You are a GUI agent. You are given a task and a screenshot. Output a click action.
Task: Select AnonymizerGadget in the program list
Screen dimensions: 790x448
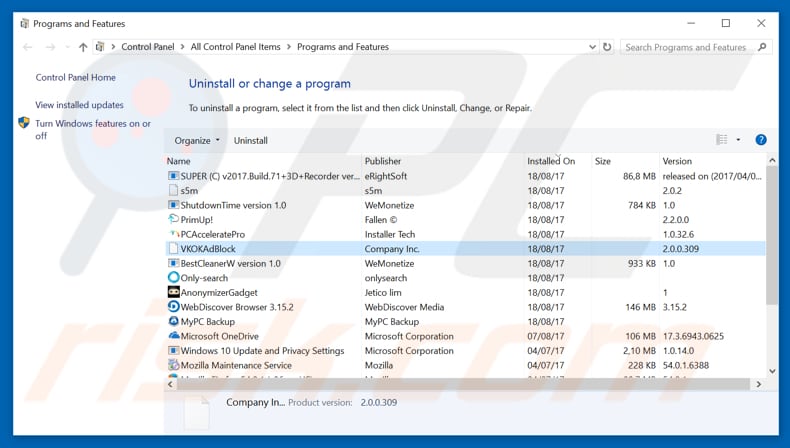pos(219,293)
